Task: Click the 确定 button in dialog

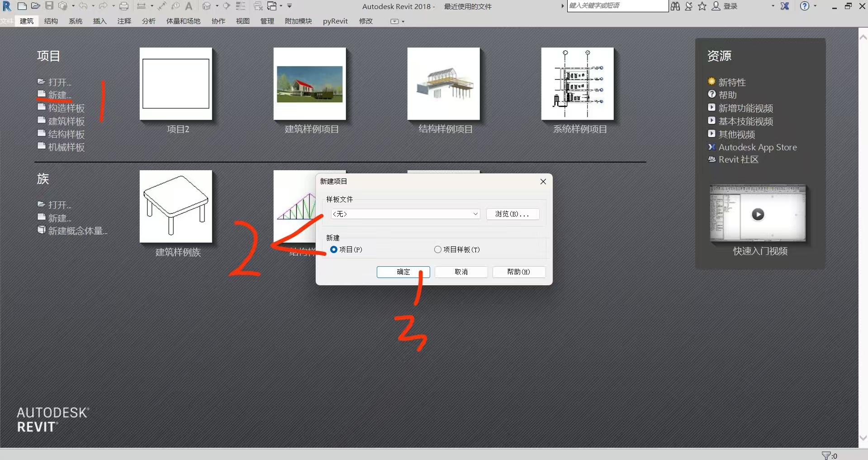Action: tap(403, 272)
